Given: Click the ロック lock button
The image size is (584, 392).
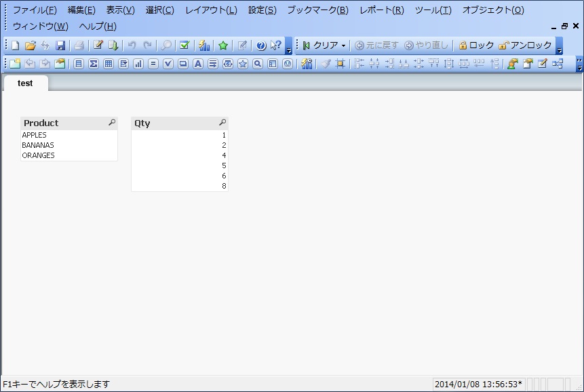Looking at the screenshot, I should click(x=477, y=45).
